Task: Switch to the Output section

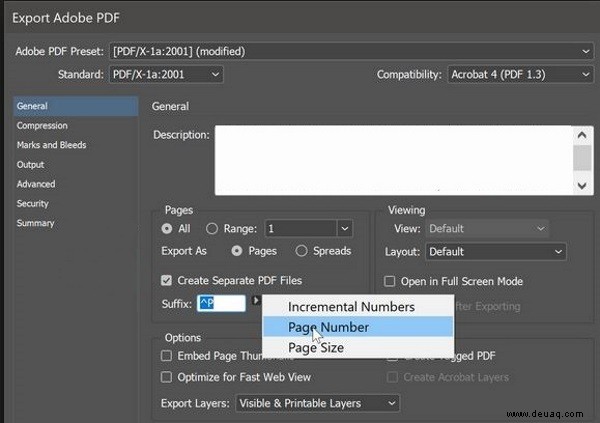Action: pos(30,165)
